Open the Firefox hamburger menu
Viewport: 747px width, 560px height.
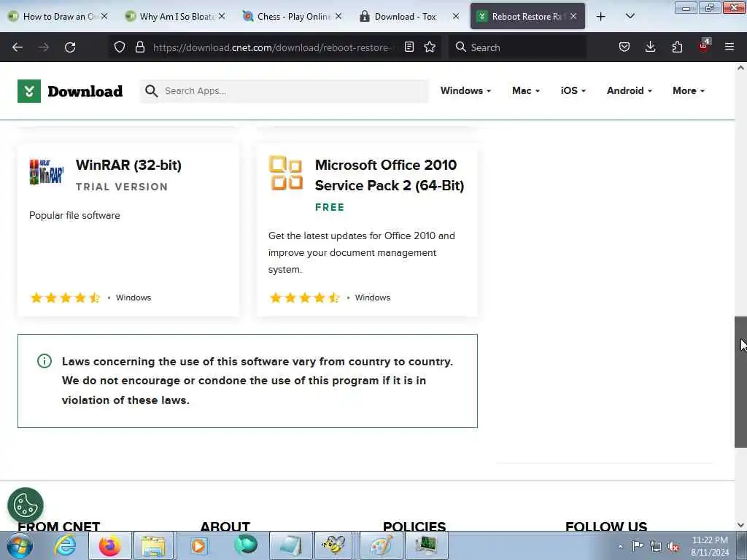point(729,47)
